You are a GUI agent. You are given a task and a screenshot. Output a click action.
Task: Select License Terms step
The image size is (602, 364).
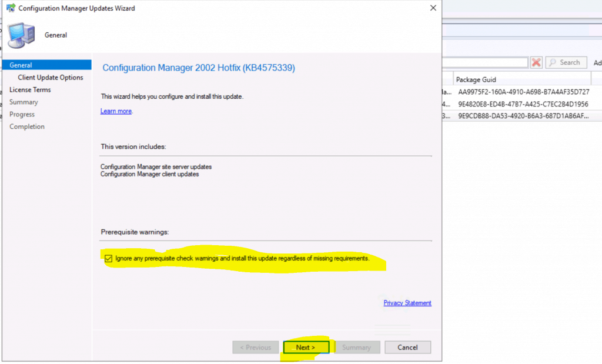(x=30, y=89)
